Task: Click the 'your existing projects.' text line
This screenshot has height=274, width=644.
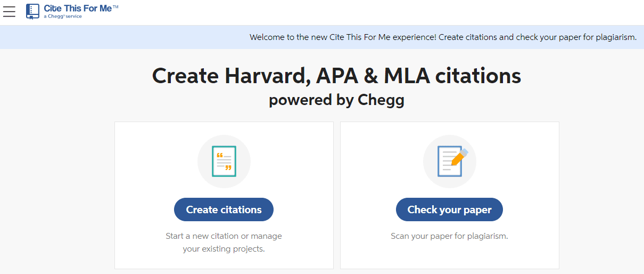Action: pos(224,249)
